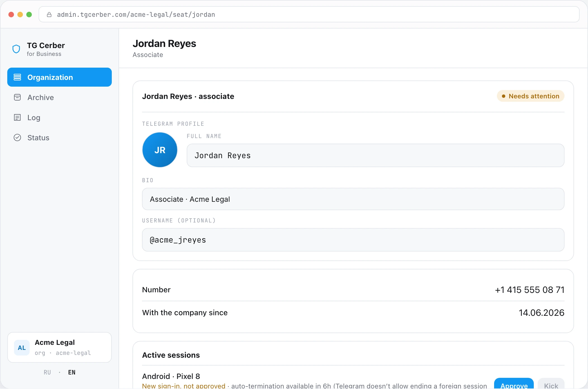Click the 'Number' row label
This screenshot has width=588, height=389.
point(156,290)
